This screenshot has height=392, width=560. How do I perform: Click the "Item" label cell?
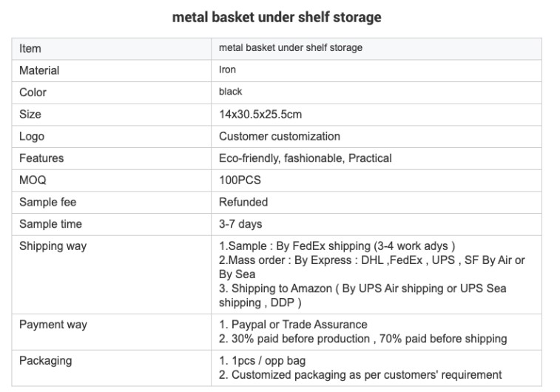tap(30, 49)
